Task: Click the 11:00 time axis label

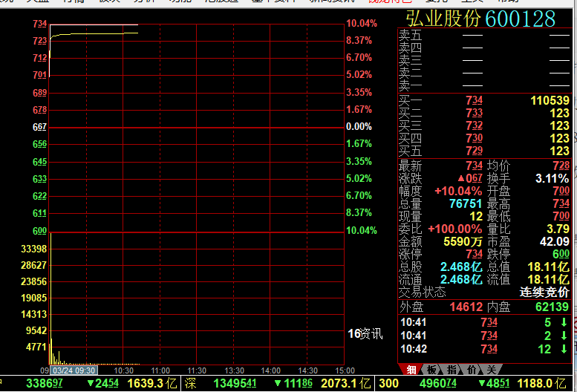Action: [x=160, y=370]
